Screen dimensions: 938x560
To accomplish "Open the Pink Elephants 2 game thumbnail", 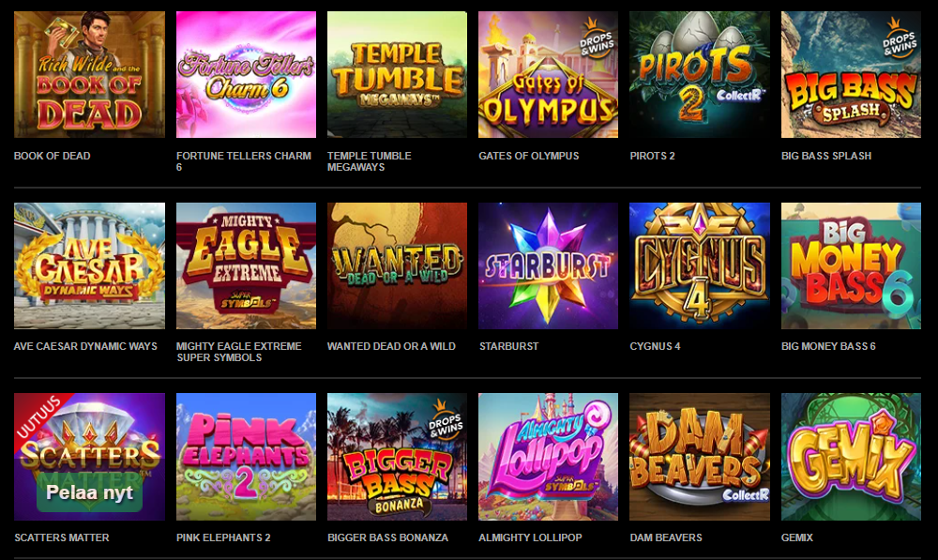I will [x=246, y=457].
